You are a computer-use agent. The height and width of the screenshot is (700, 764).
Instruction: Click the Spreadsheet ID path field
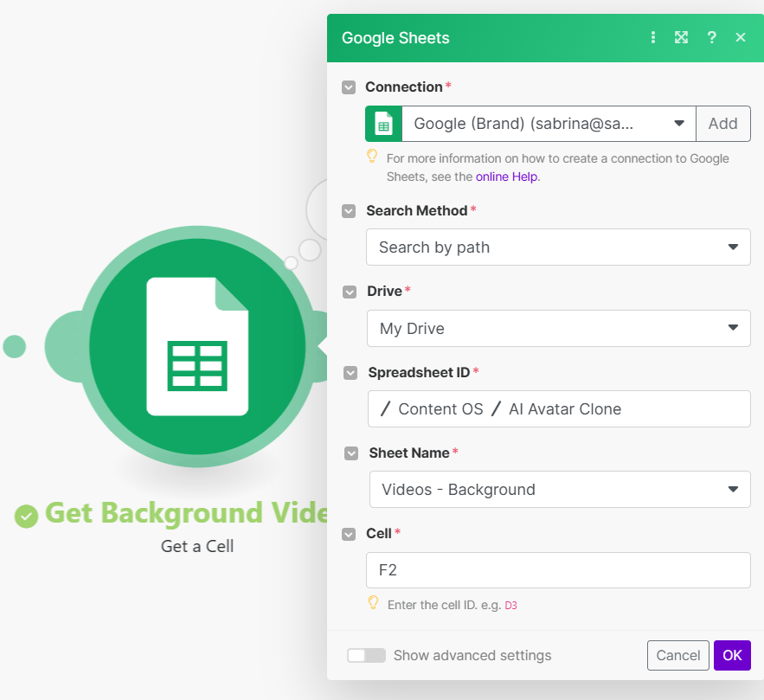559,408
